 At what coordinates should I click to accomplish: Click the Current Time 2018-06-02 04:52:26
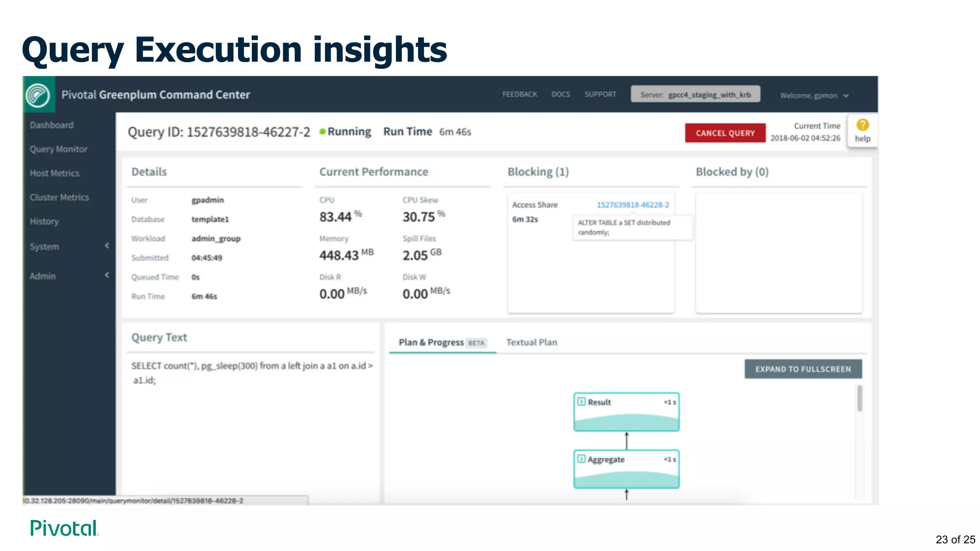click(x=805, y=132)
